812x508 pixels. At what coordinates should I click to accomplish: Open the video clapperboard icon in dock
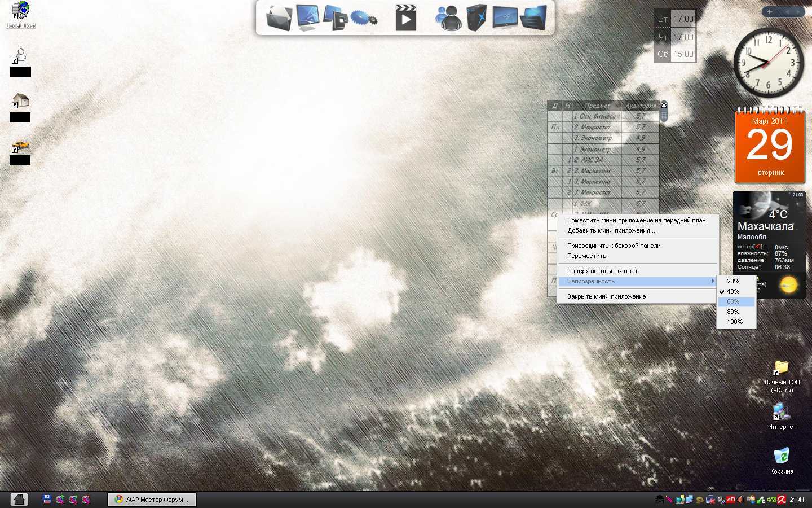[405, 17]
